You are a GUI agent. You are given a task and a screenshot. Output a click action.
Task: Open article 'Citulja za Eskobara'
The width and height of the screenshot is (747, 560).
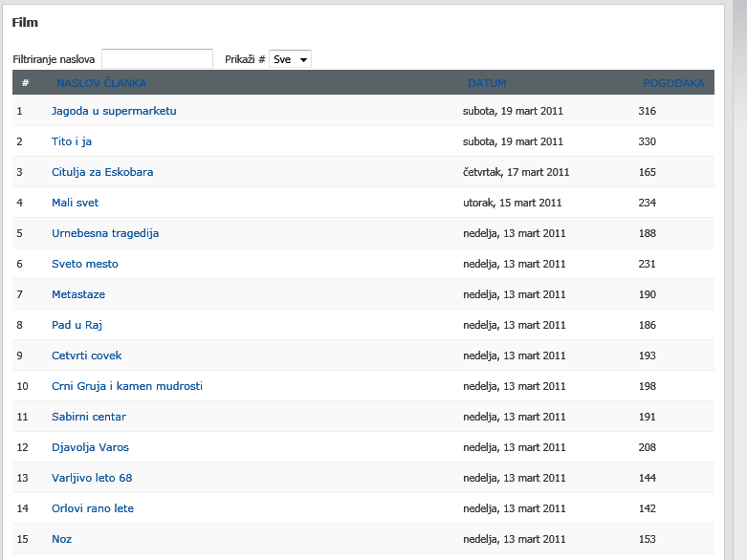102,172
